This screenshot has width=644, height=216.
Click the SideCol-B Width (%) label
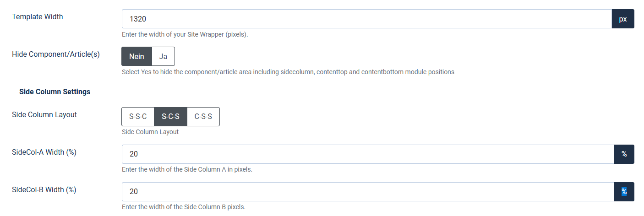pyautogui.click(x=44, y=189)
